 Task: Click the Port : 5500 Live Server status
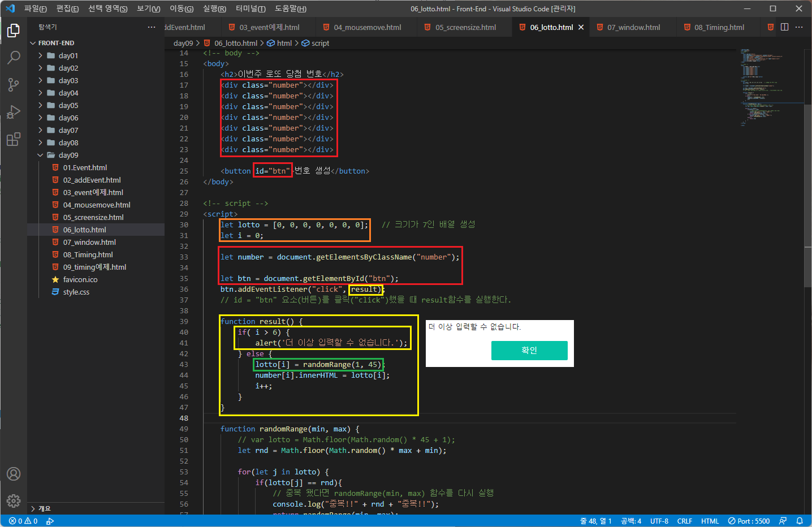tap(749, 521)
